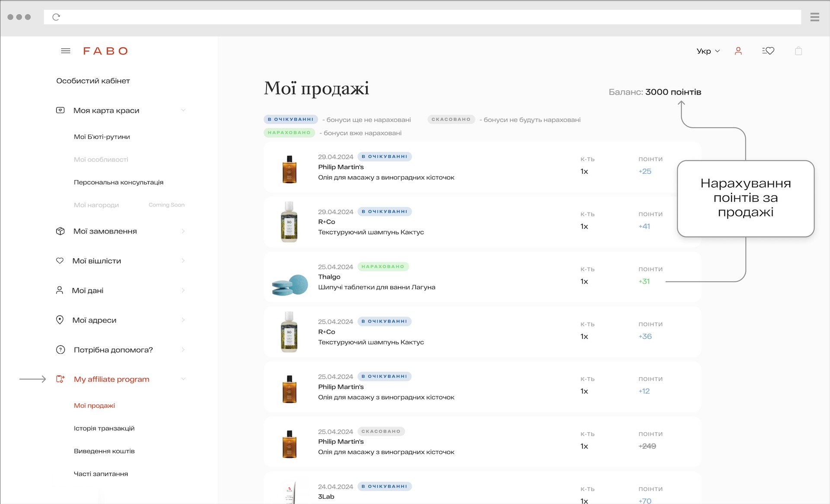Click the Мої адреси location pin icon
830x504 pixels.
pos(60,320)
